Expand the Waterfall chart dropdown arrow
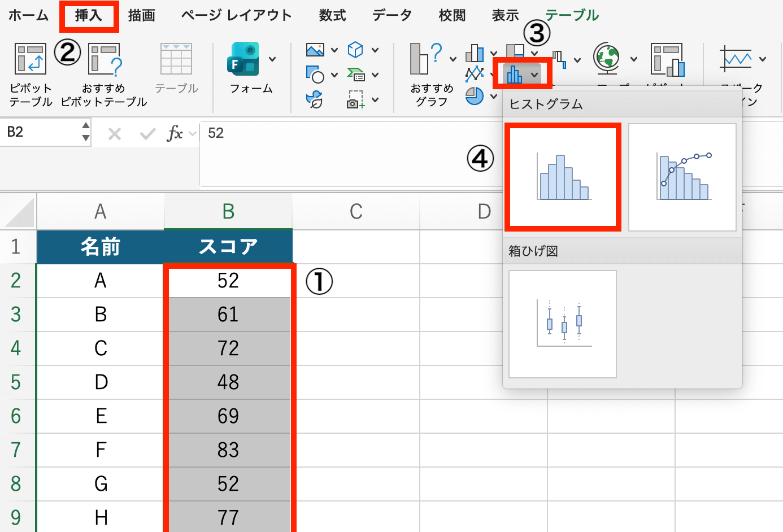The width and height of the screenshot is (783, 532). coord(577,59)
